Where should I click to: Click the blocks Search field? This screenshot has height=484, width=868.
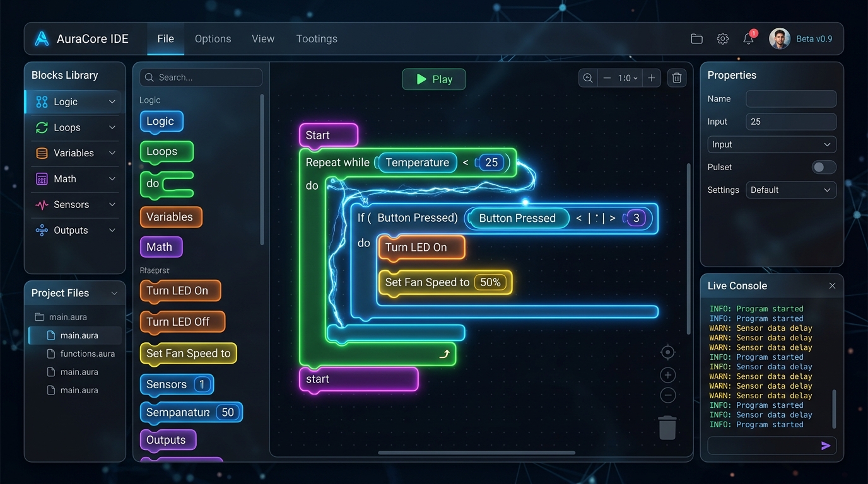pos(201,78)
